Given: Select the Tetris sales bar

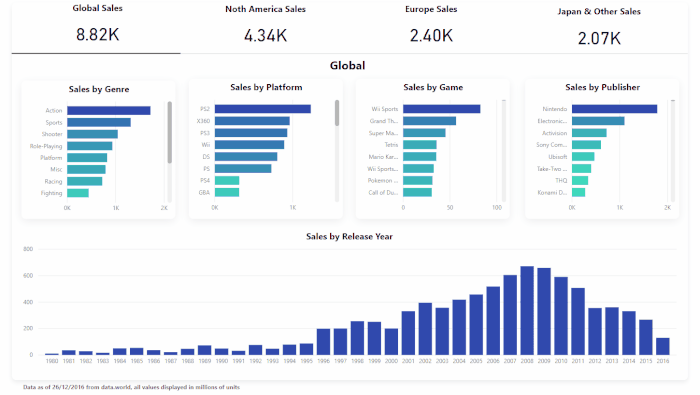Looking at the screenshot, I should (420, 145).
